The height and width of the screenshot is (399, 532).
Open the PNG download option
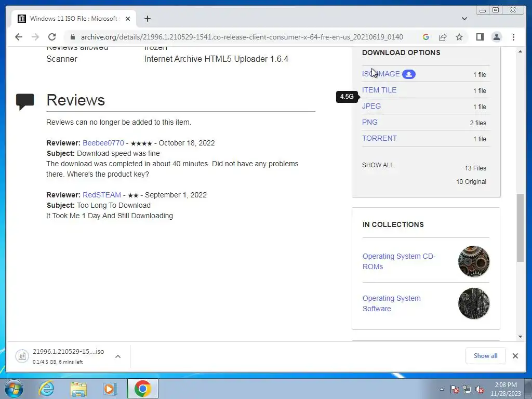[x=370, y=122]
